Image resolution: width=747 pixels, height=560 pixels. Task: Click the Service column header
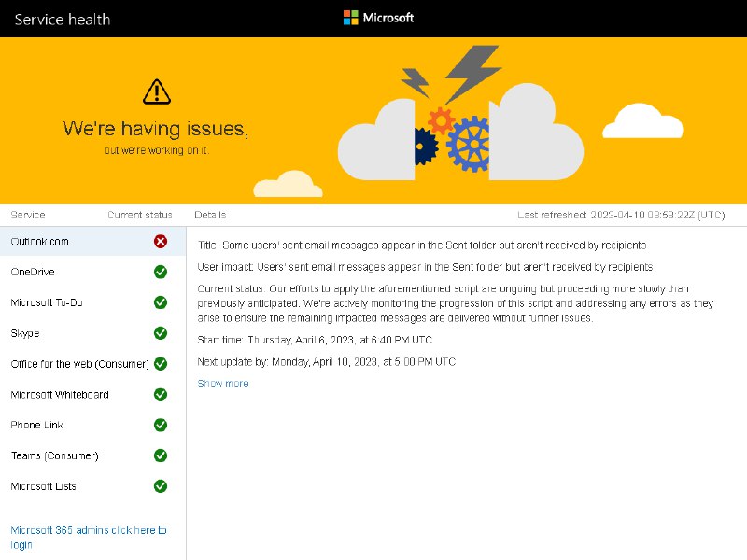click(x=28, y=215)
